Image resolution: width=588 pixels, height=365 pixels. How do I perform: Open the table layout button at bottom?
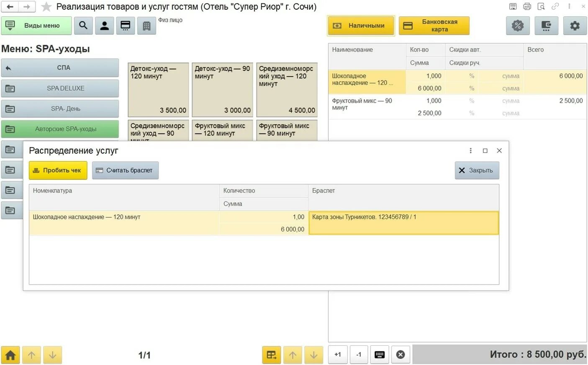272,355
